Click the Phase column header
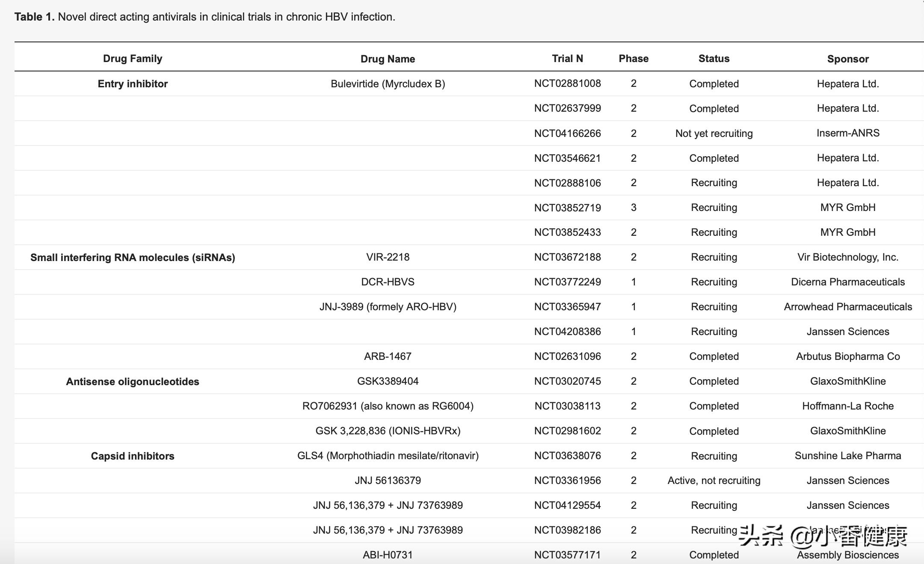Image resolution: width=924 pixels, height=564 pixels. [x=633, y=59]
